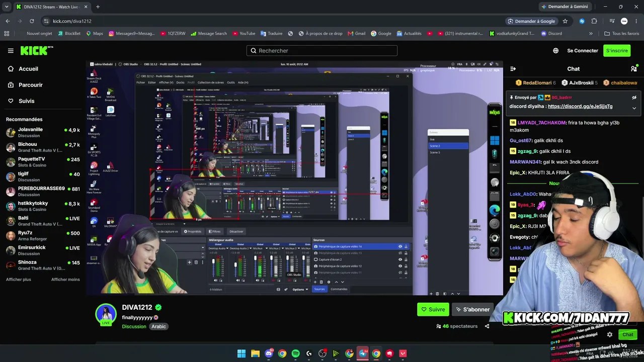Open the Chrome three-dot menu
Viewport: 644px width, 362px height.
tap(636, 21)
